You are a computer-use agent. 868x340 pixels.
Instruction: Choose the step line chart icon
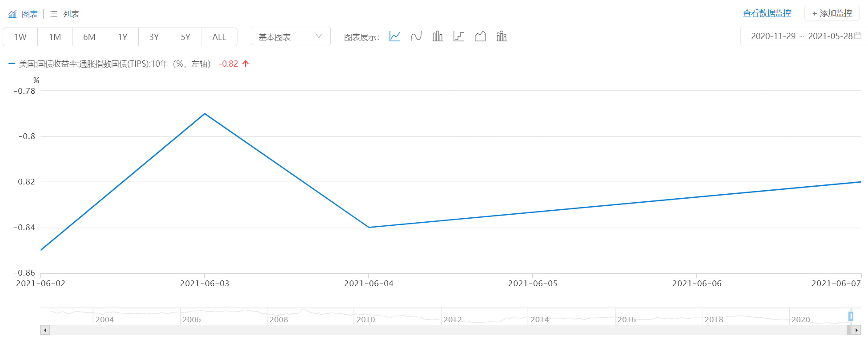point(458,36)
